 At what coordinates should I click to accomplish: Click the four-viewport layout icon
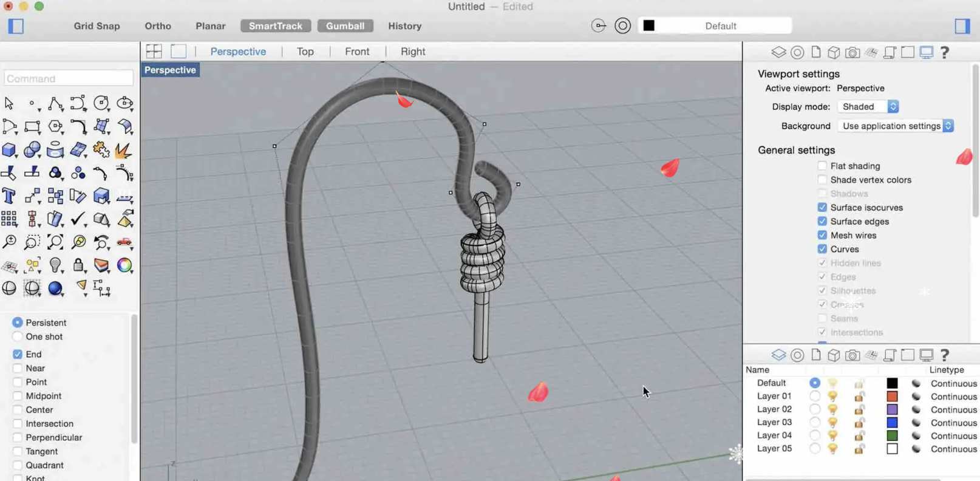[154, 52]
